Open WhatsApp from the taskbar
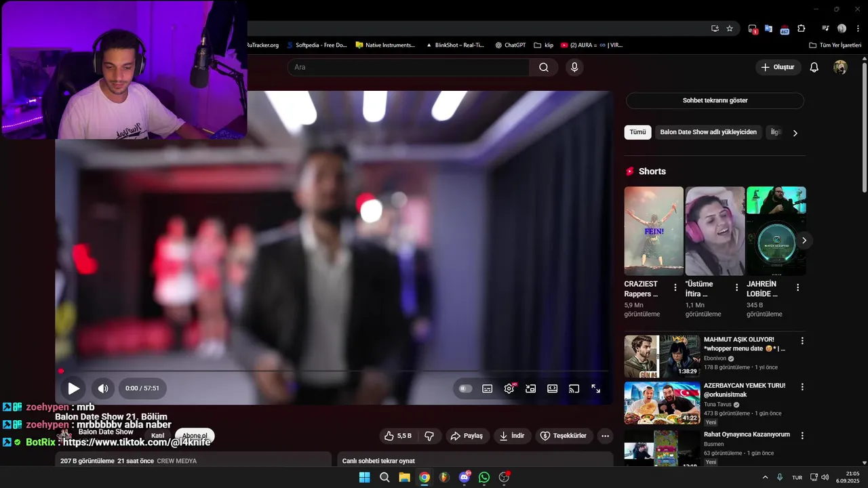 (x=484, y=477)
